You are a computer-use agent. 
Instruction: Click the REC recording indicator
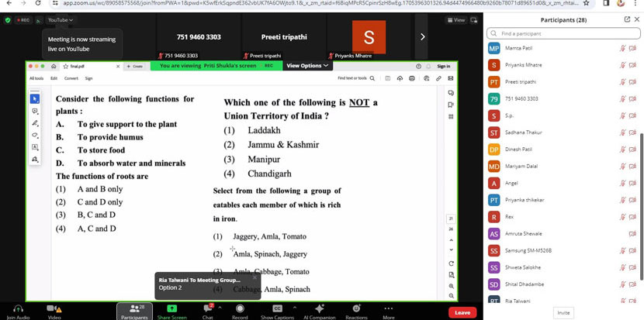23,19
